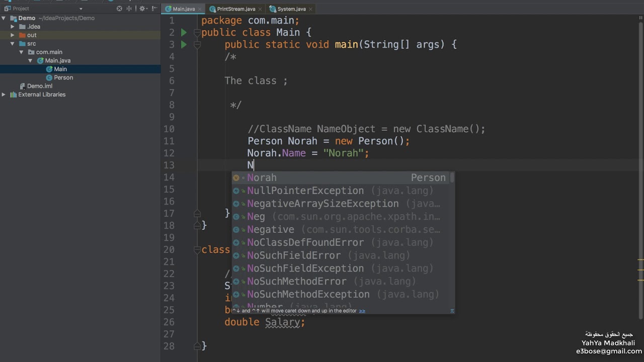This screenshot has height=362, width=644.
Task: Choose NoSuchFieldException suggestion
Action: click(x=341, y=268)
